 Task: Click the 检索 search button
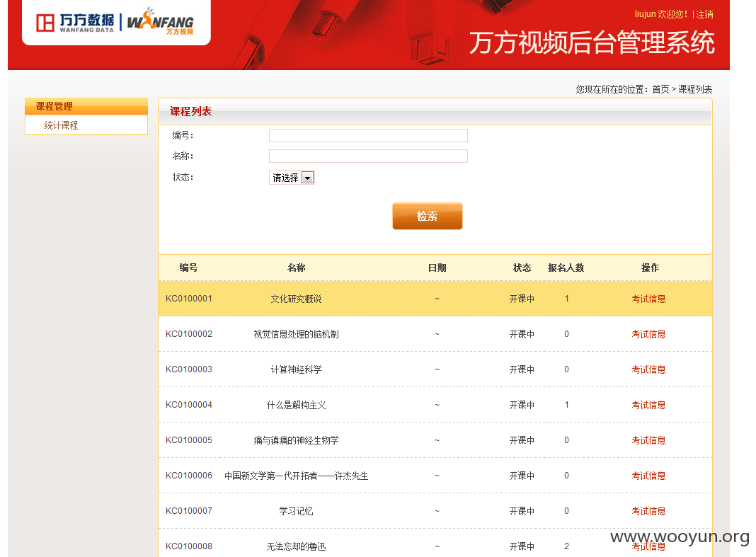tap(427, 216)
